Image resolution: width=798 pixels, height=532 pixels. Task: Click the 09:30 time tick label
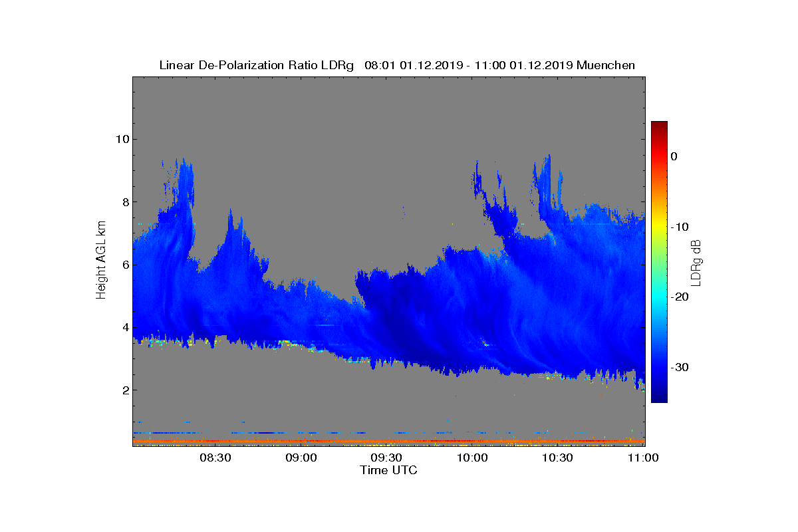click(386, 458)
